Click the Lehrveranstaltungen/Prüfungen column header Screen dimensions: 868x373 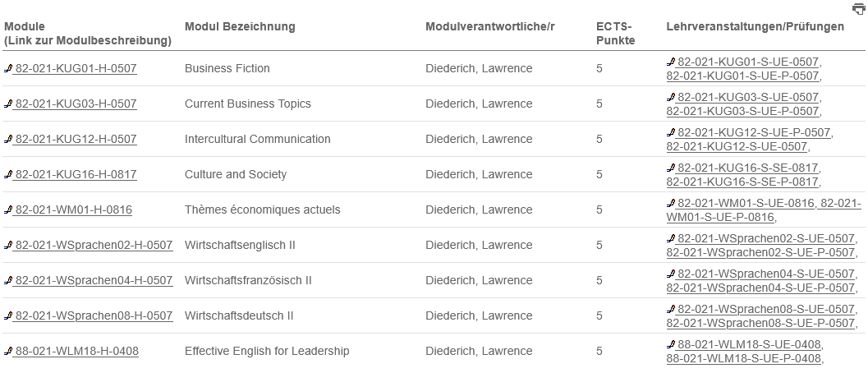755,27
